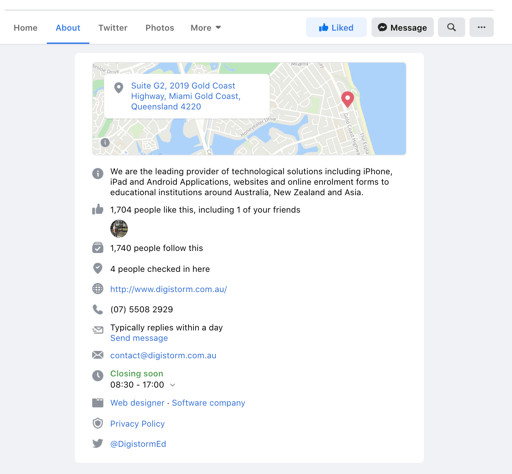Open the @DigistormEd Twitter link

(x=138, y=444)
